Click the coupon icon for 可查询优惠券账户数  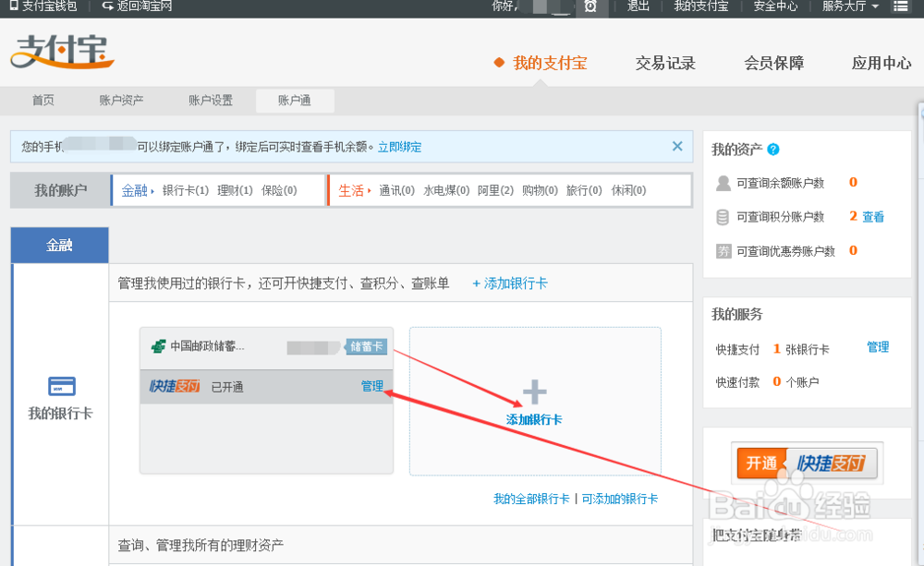tap(723, 251)
